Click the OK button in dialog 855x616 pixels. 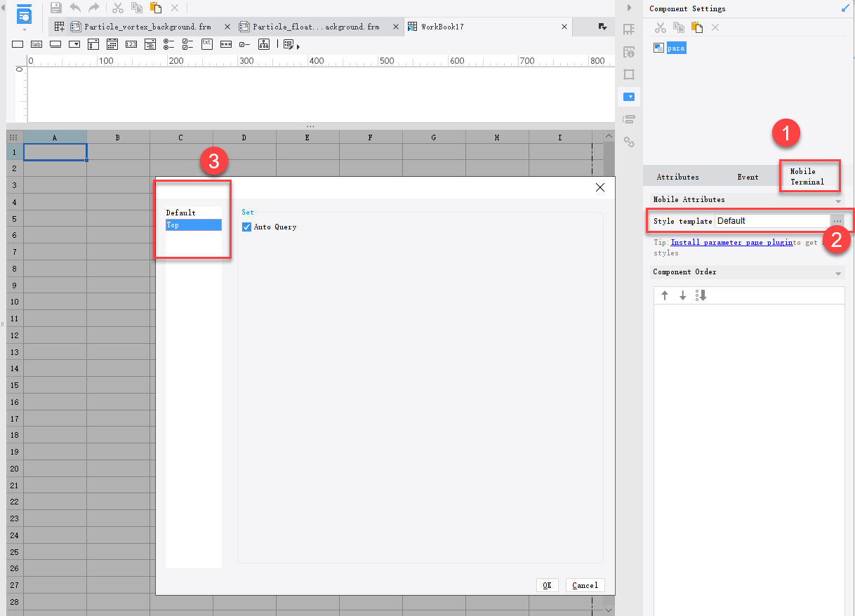tap(547, 585)
